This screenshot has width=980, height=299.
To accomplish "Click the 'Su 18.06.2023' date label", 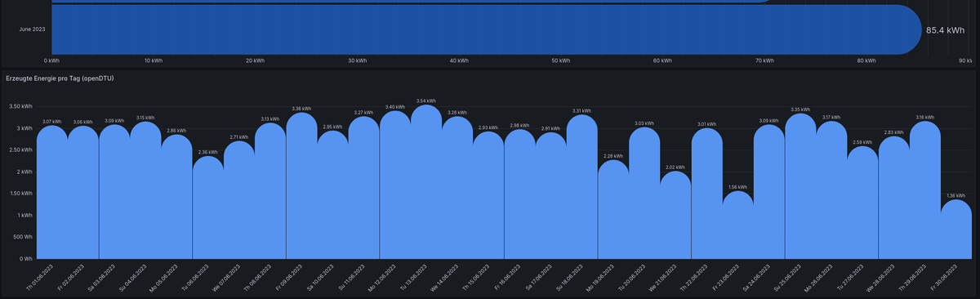I will (x=568, y=278).
